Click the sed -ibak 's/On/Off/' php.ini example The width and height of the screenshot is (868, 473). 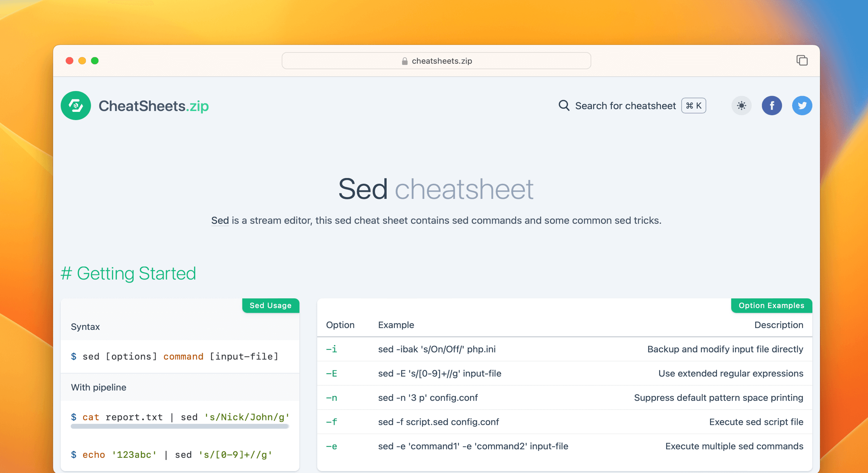click(437, 349)
